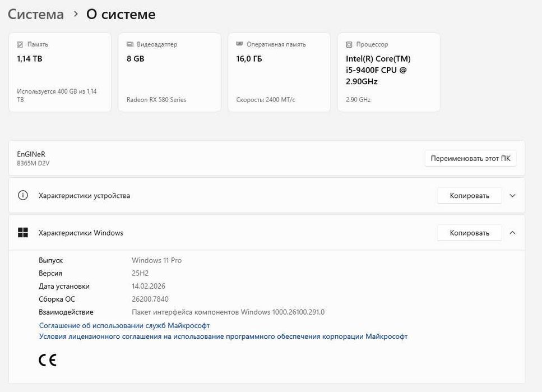Click the Версия label
The image size is (542, 392).
coord(50,273)
